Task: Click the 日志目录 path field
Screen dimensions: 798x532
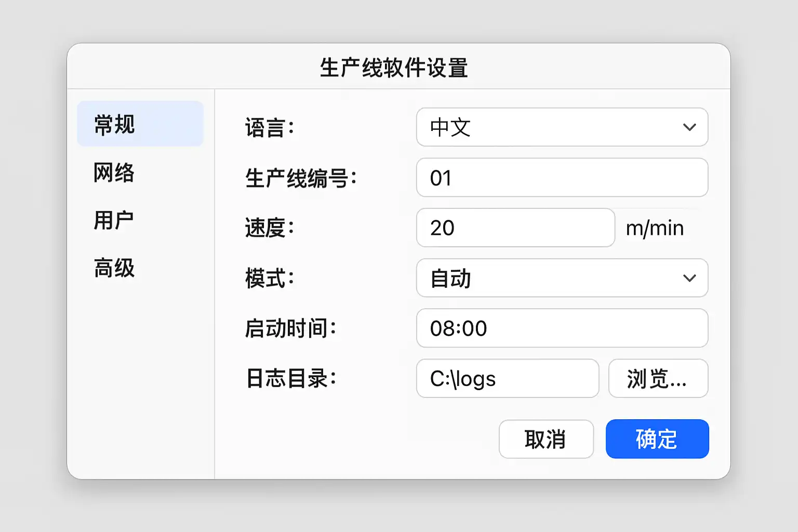Action: [x=508, y=379]
